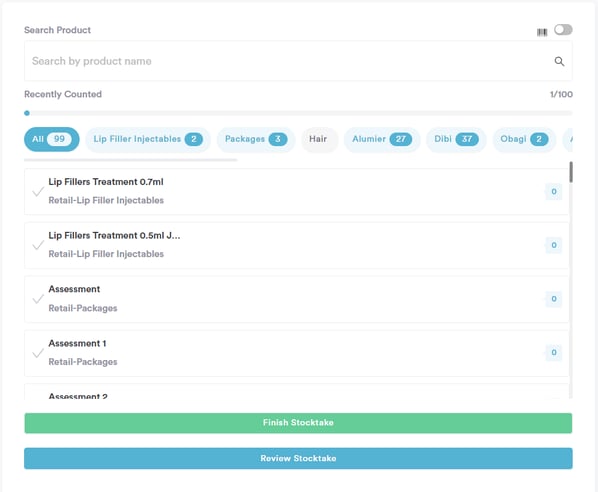This screenshot has height=492, width=598.
Task: Tick checkmark for Assessment 1 product
Action: pyautogui.click(x=38, y=353)
